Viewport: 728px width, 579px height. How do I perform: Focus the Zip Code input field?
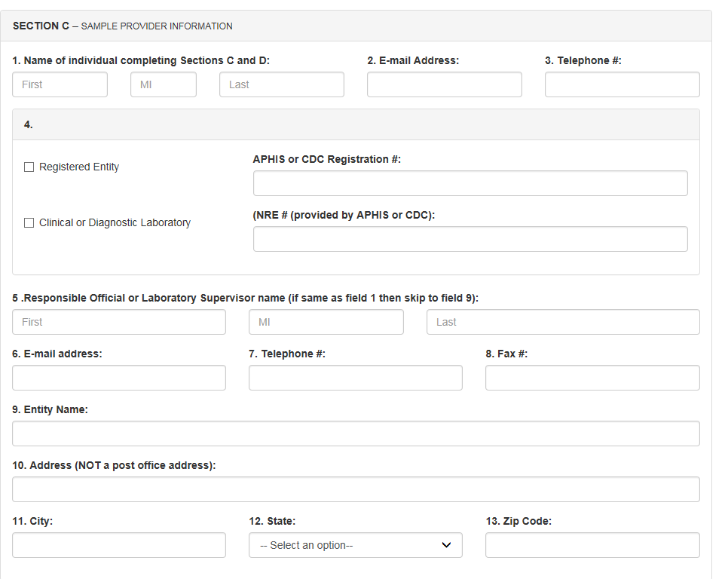[x=592, y=545]
